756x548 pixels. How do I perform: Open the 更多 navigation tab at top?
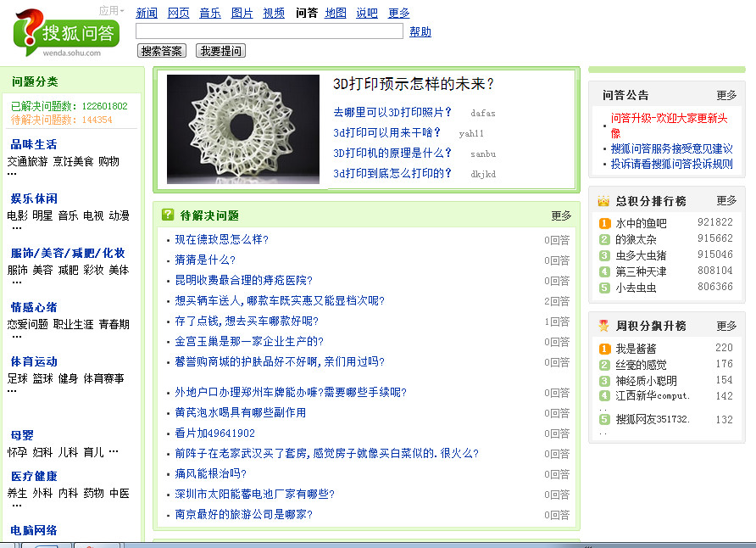coord(398,13)
